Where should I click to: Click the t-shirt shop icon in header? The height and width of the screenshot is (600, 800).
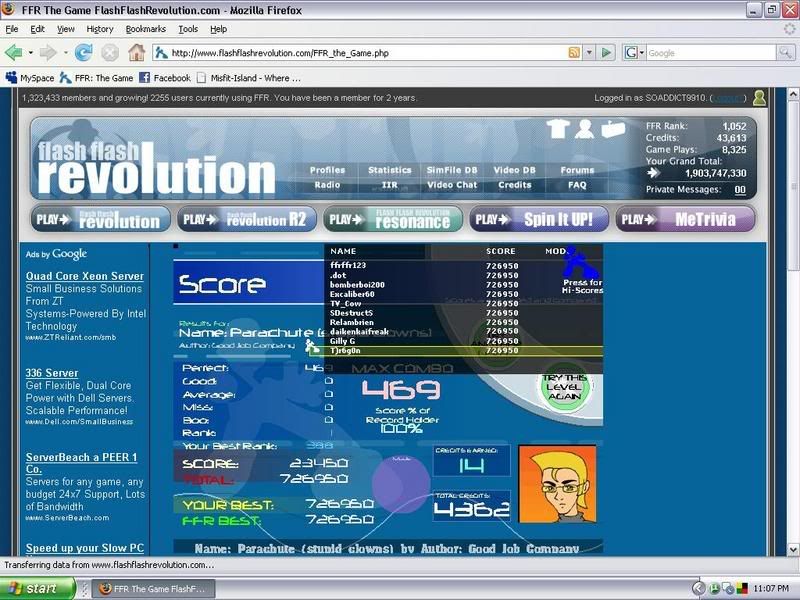pos(558,129)
